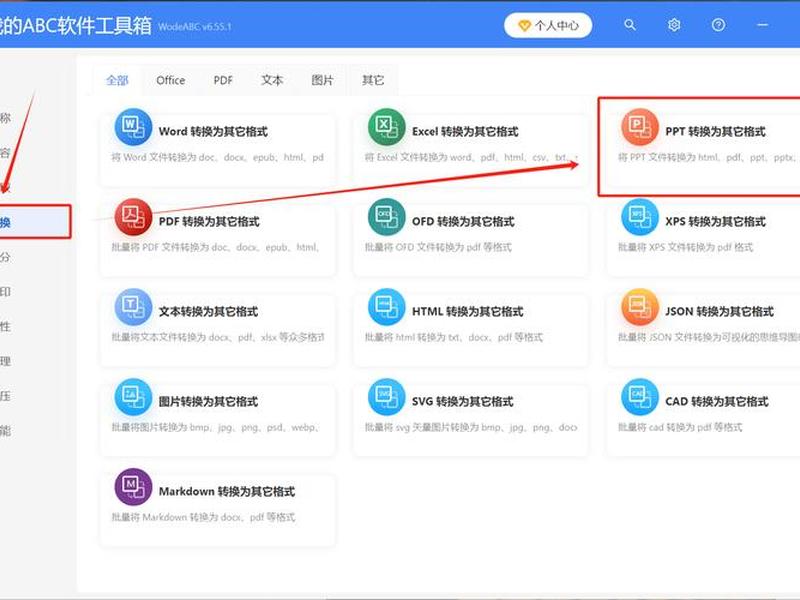Click description '将 Excel 文件转换为 word、pdf'
The image size is (800, 600).
pyautogui.click(x=471, y=158)
